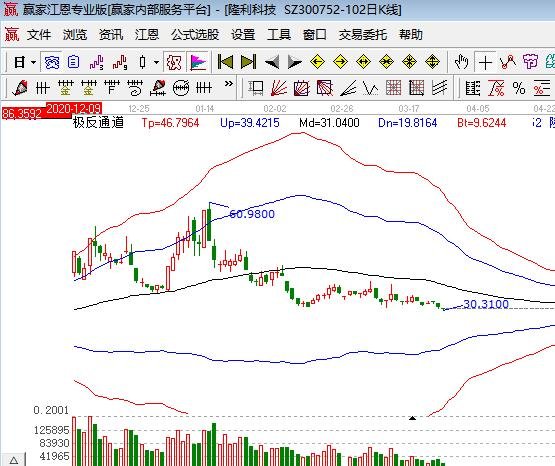
Task: Open the 资讯 menu
Action: tap(111, 35)
